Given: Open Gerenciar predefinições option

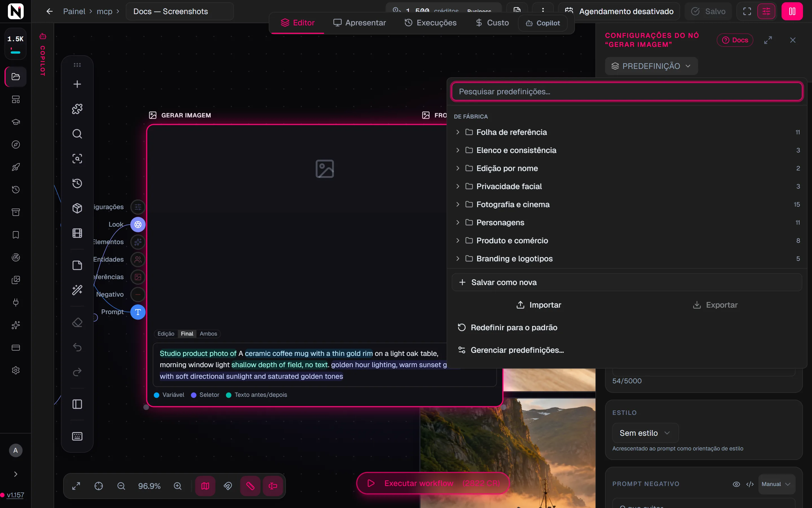Looking at the screenshot, I should click(627, 350).
